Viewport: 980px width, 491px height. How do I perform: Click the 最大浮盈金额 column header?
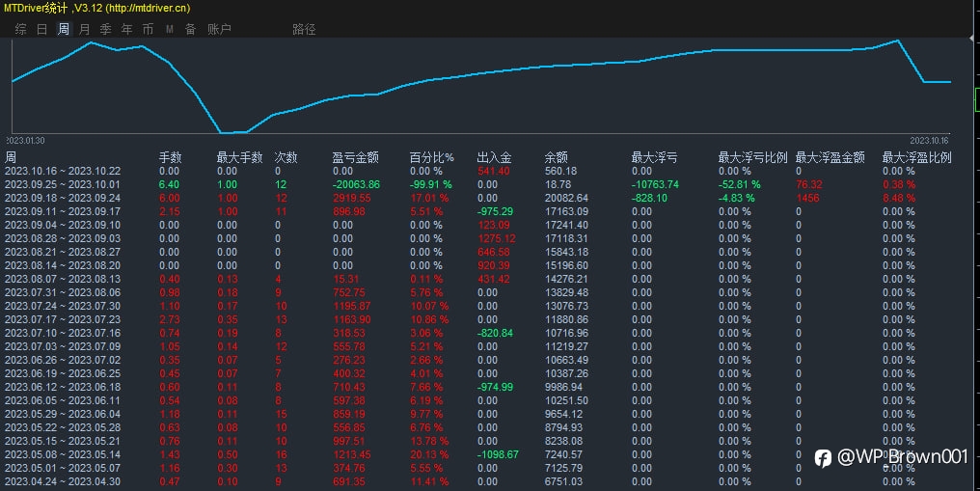tap(830, 157)
